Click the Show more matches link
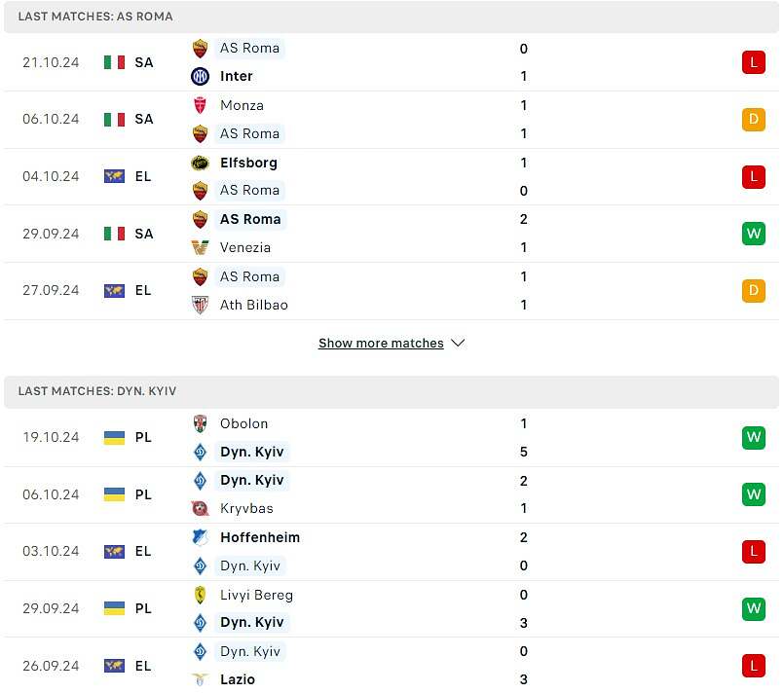 tap(381, 344)
